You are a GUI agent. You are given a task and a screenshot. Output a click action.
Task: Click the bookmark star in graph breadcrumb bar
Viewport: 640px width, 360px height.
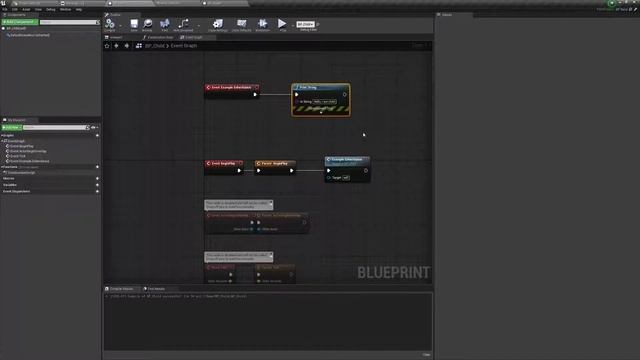click(107, 46)
